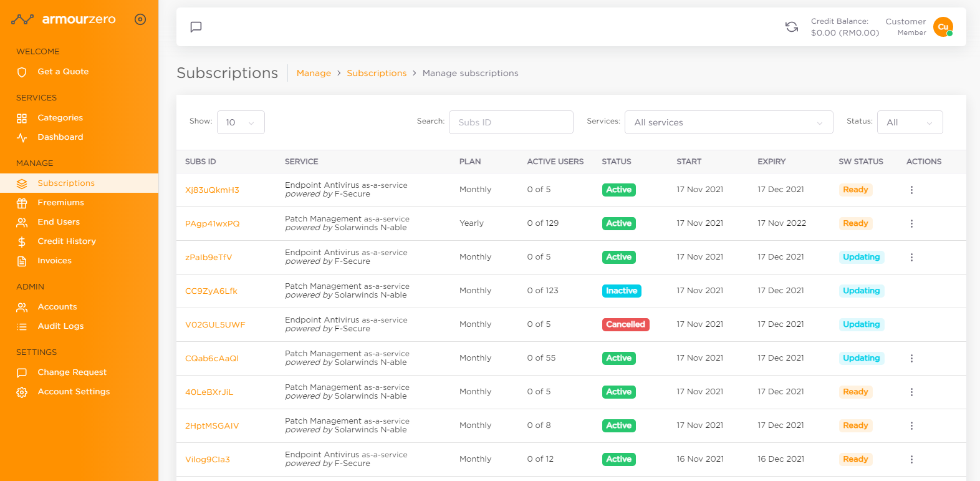Viewport: 980px width, 481px height.
Task: Click the End Users people icon
Action: [x=22, y=222]
